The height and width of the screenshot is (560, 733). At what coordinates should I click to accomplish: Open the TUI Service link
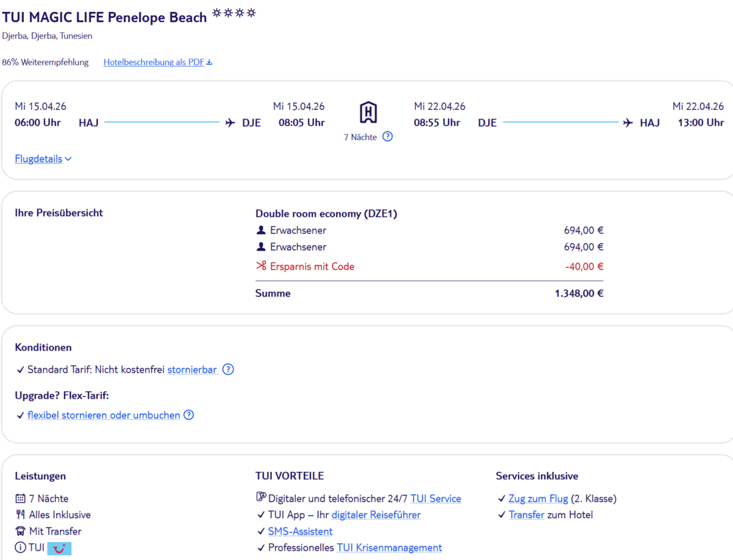436,499
